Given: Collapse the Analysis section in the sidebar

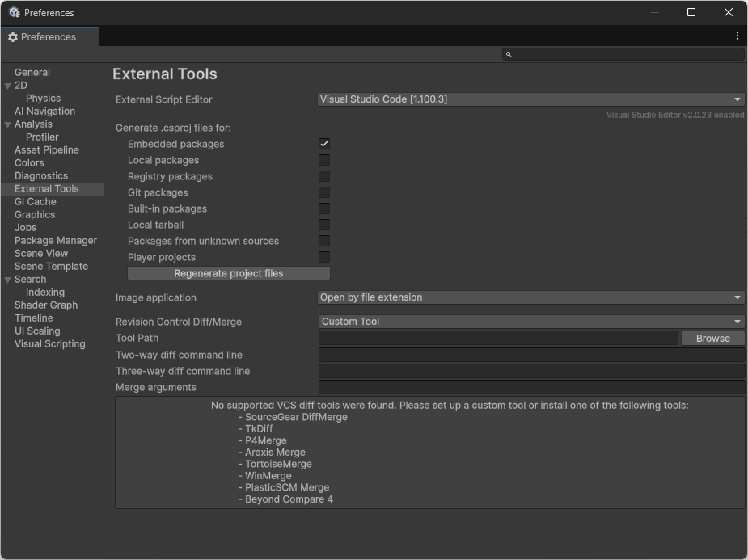Looking at the screenshot, I should click(7, 124).
